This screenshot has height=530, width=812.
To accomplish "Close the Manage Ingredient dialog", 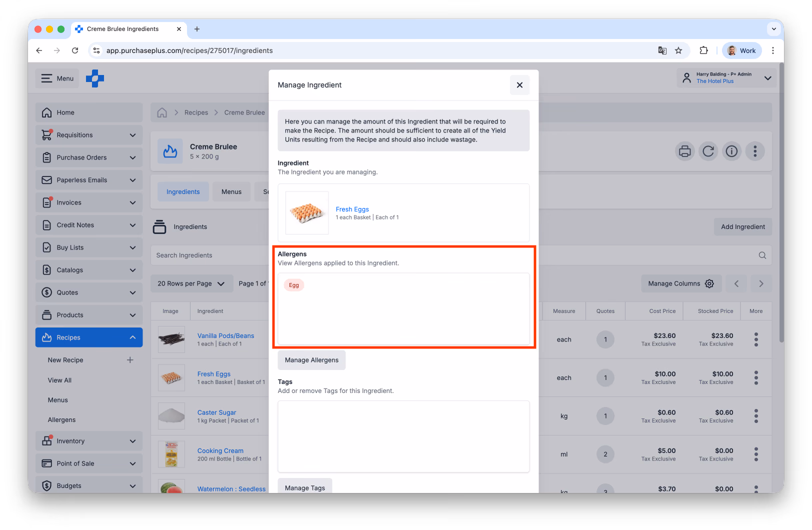I will pyautogui.click(x=519, y=85).
